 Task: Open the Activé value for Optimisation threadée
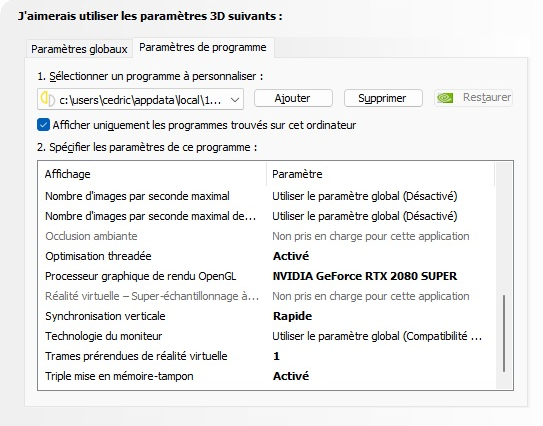[x=291, y=256]
